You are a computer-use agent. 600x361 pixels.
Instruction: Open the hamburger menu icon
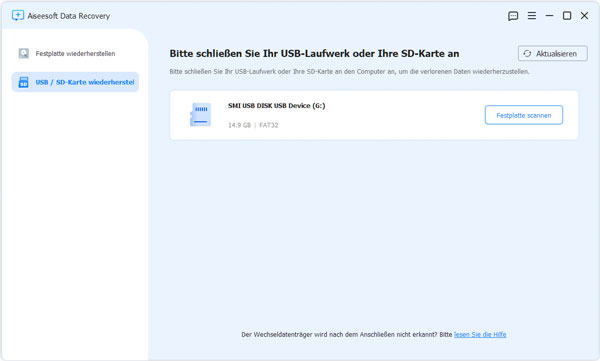point(532,16)
